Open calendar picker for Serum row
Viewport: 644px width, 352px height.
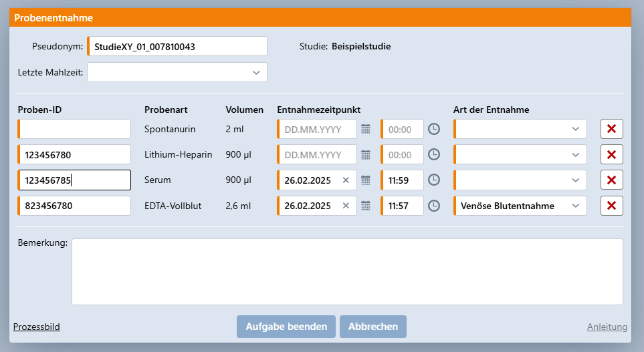(366, 180)
